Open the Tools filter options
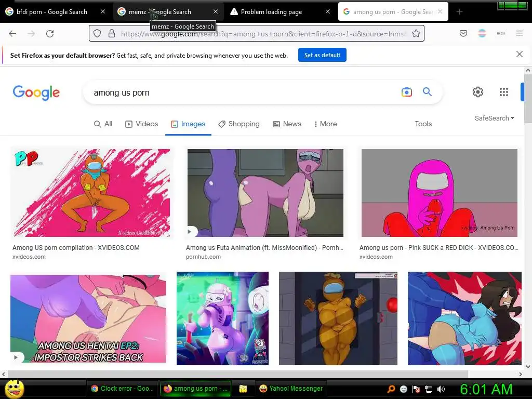532x399 pixels. [x=423, y=124]
